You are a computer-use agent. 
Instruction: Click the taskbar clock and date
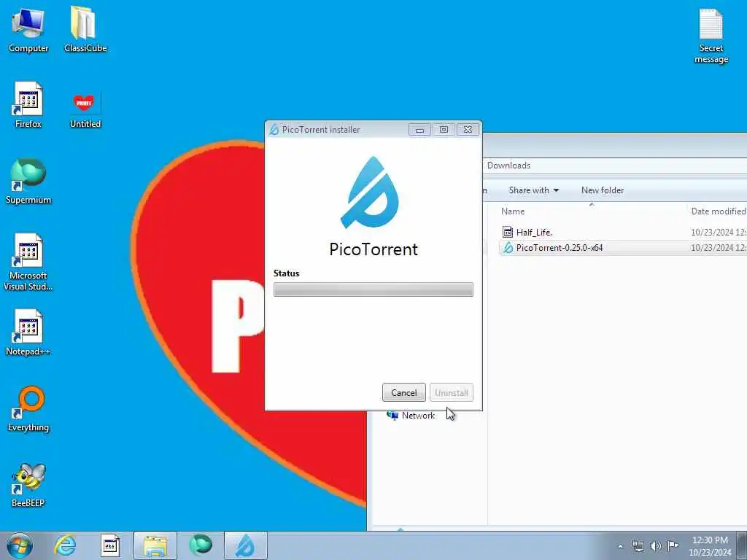710,546
